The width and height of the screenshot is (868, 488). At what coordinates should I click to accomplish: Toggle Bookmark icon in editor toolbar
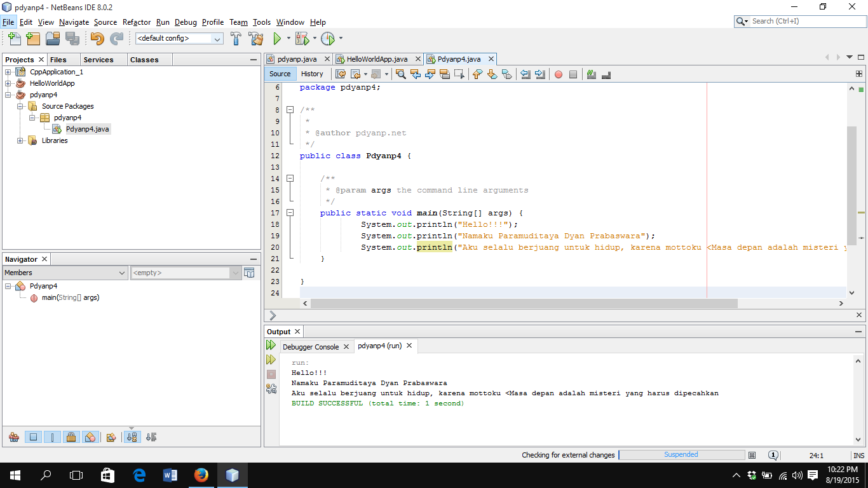coord(506,74)
